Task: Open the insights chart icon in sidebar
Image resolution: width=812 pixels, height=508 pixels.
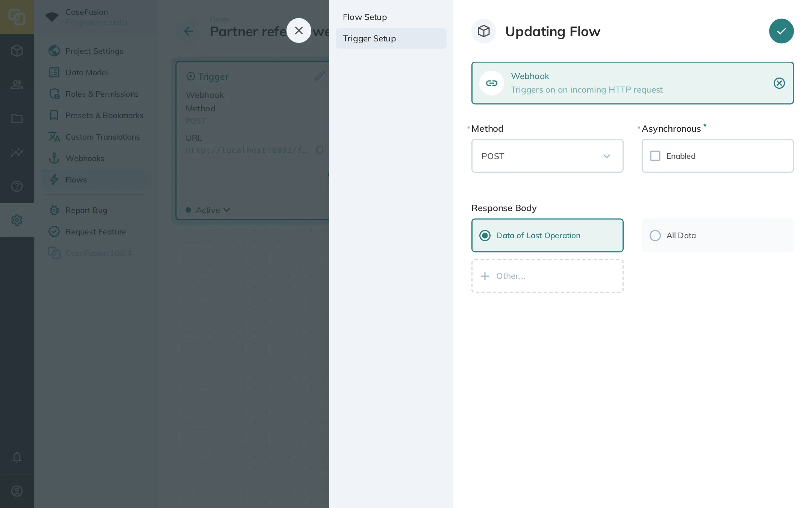Action: 17,152
